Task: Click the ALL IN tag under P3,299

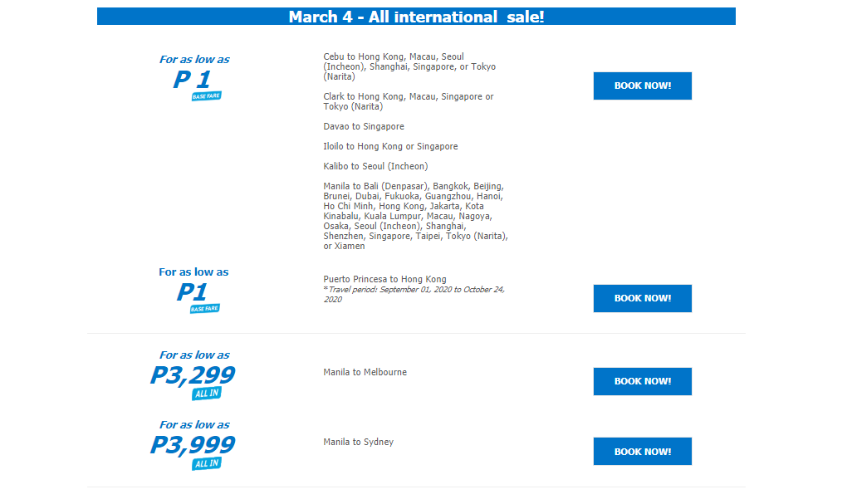Action: point(207,394)
